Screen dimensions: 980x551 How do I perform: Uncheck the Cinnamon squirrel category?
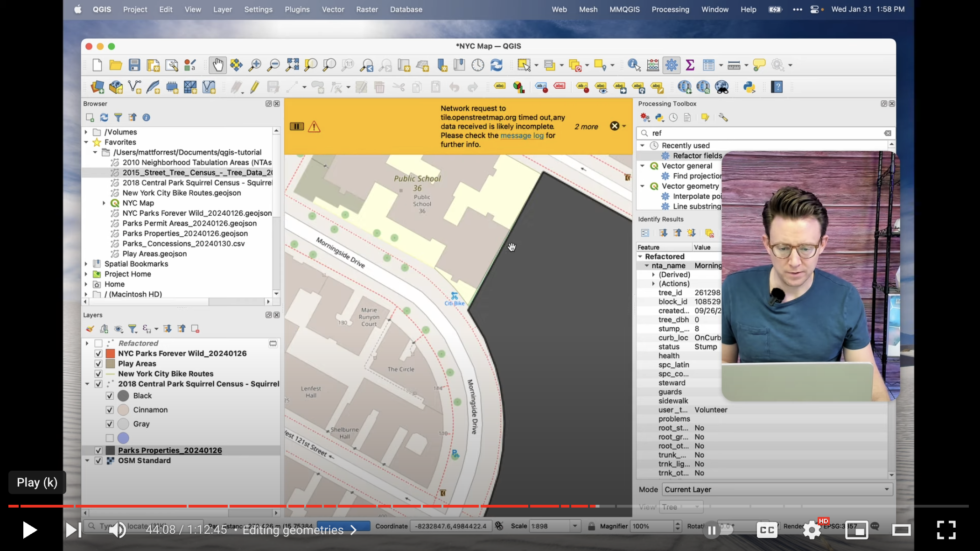(x=110, y=410)
